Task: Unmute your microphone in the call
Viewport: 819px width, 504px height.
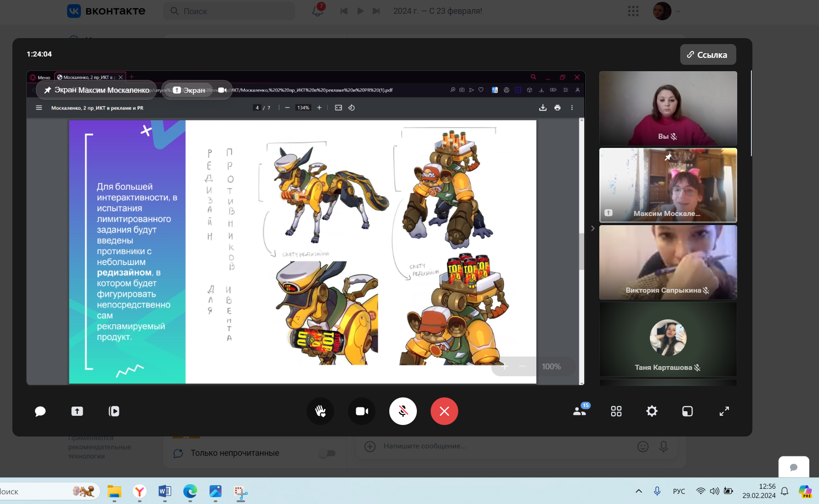Action: pyautogui.click(x=403, y=411)
